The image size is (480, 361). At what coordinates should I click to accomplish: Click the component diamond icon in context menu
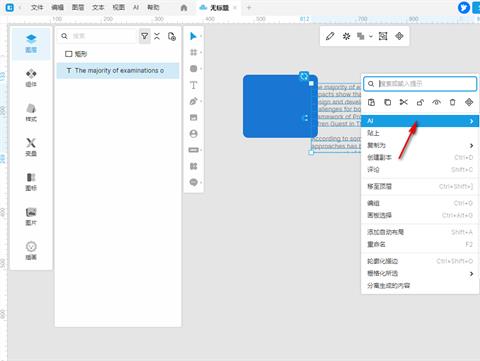(469, 102)
